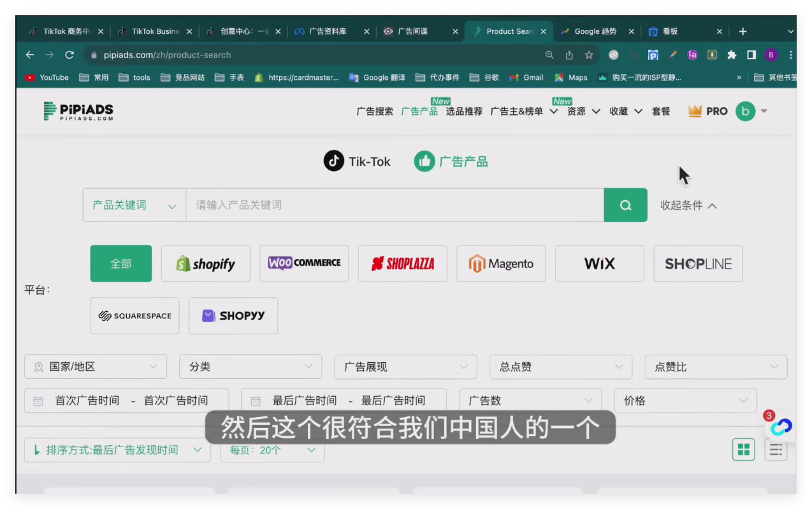Switch to the 创意中心 tab
The width and height of the screenshot is (812, 509).
click(x=245, y=31)
